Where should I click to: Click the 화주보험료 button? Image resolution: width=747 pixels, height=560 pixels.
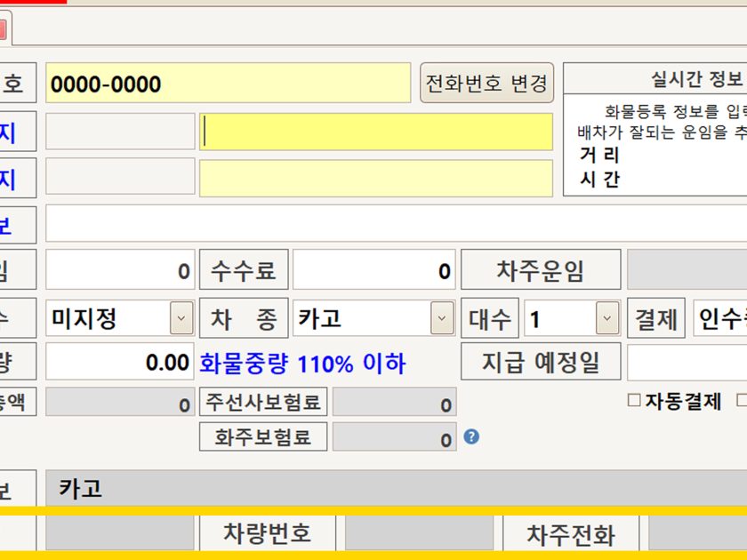pyautogui.click(x=263, y=437)
